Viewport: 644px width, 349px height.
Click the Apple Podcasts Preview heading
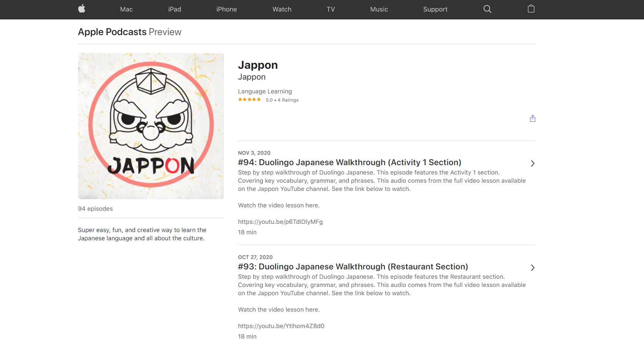click(x=130, y=32)
